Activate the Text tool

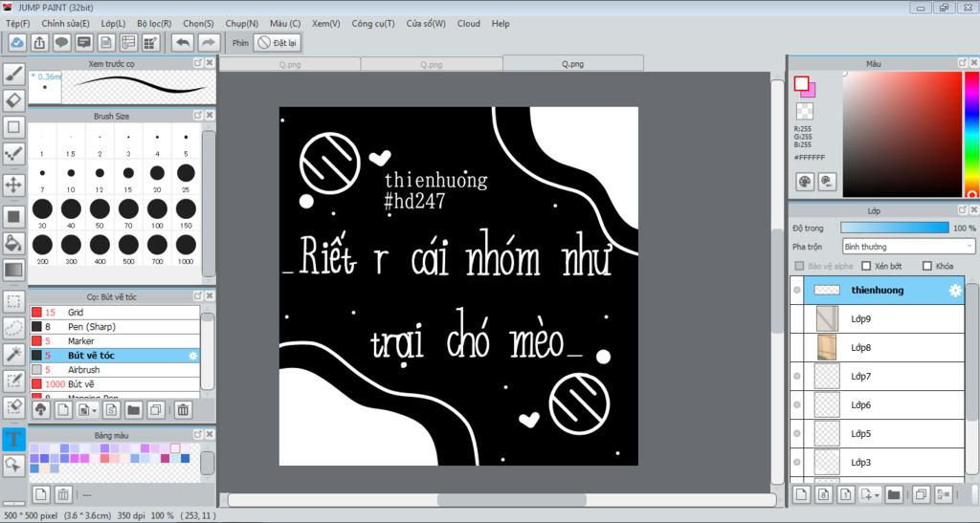click(x=13, y=439)
